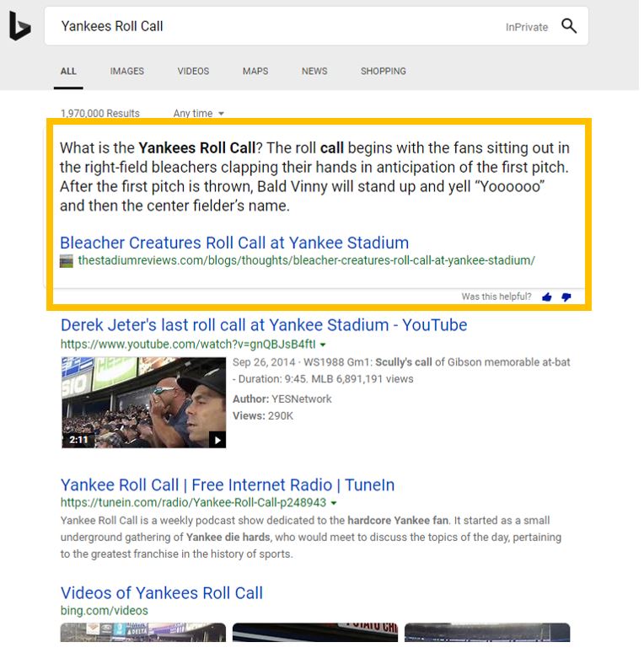Switch to the IMAGES tab
The image size is (644, 653).
click(x=127, y=72)
